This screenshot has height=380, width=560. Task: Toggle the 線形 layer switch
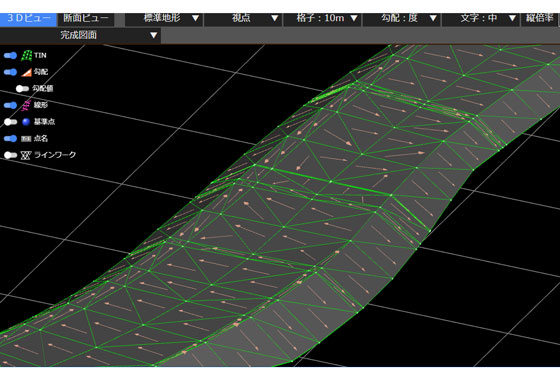10,105
